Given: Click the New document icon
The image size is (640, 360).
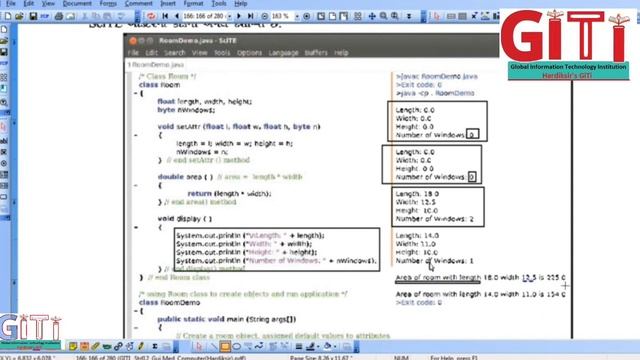Looking at the screenshot, I should pos(8,16).
